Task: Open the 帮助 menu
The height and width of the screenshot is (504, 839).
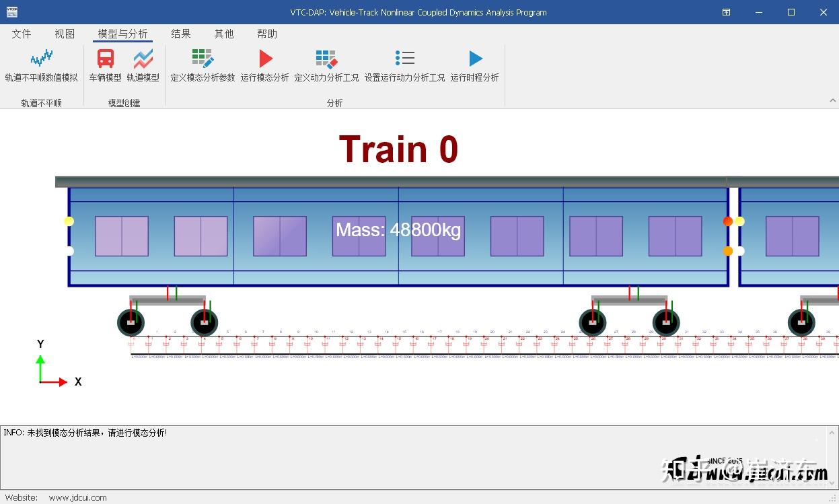Action: pos(267,33)
